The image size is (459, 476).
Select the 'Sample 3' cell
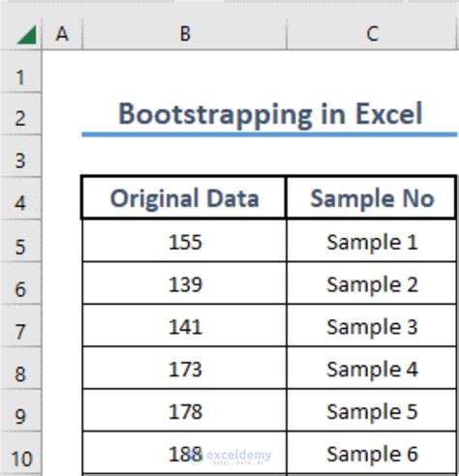[x=372, y=326]
